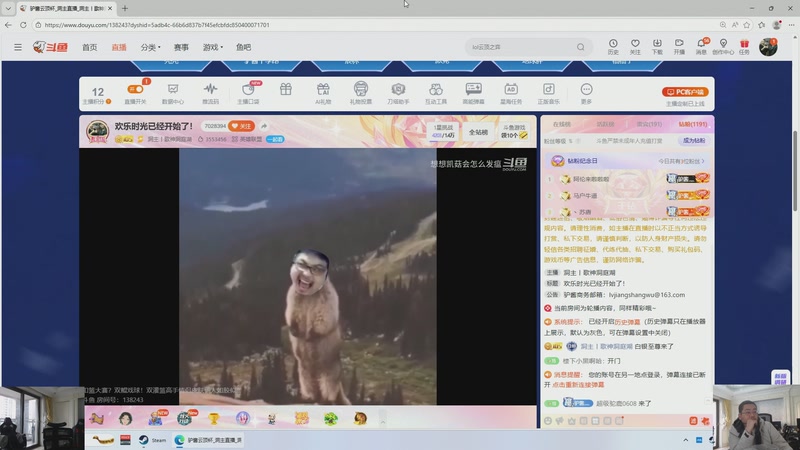Click the browser address bar URL
The width and height of the screenshot is (800, 450).
(157, 24)
